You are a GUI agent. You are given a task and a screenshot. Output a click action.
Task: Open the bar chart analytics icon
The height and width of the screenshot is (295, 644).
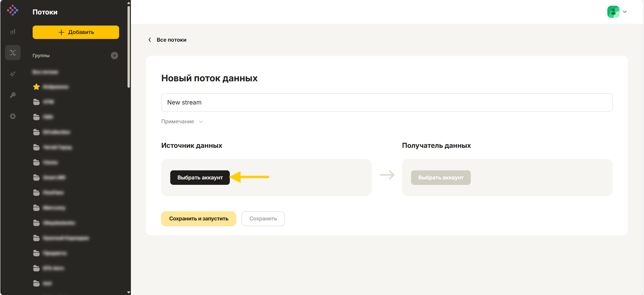[13, 32]
